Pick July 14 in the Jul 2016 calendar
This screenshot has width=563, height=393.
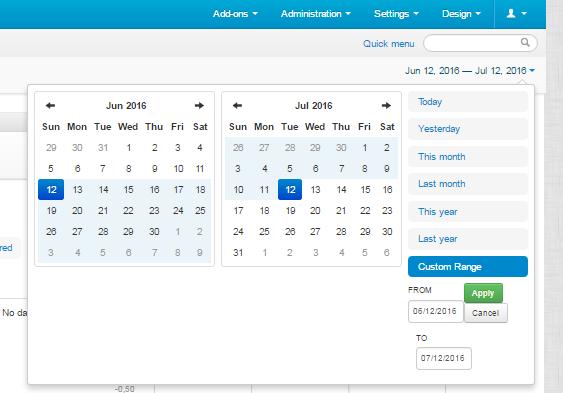(x=341, y=190)
